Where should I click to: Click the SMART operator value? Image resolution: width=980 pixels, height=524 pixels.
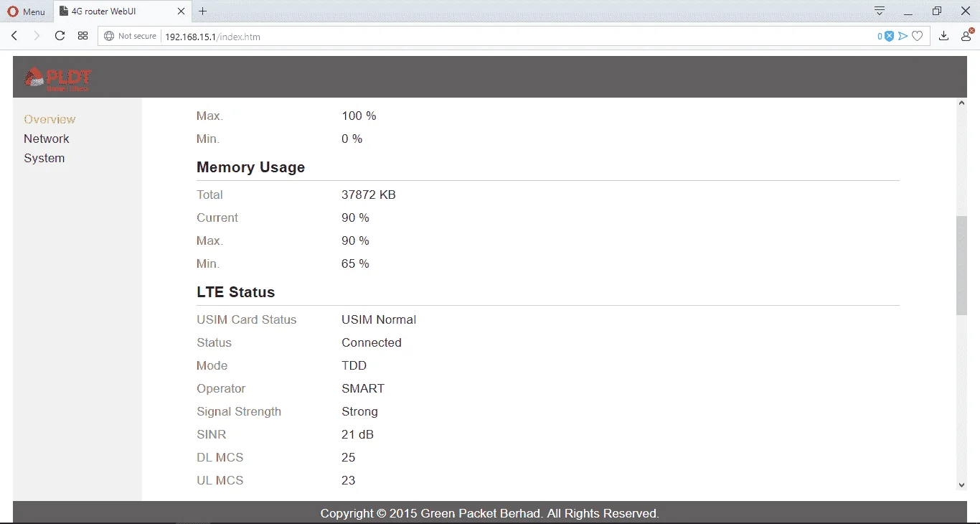pyautogui.click(x=363, y=388)
